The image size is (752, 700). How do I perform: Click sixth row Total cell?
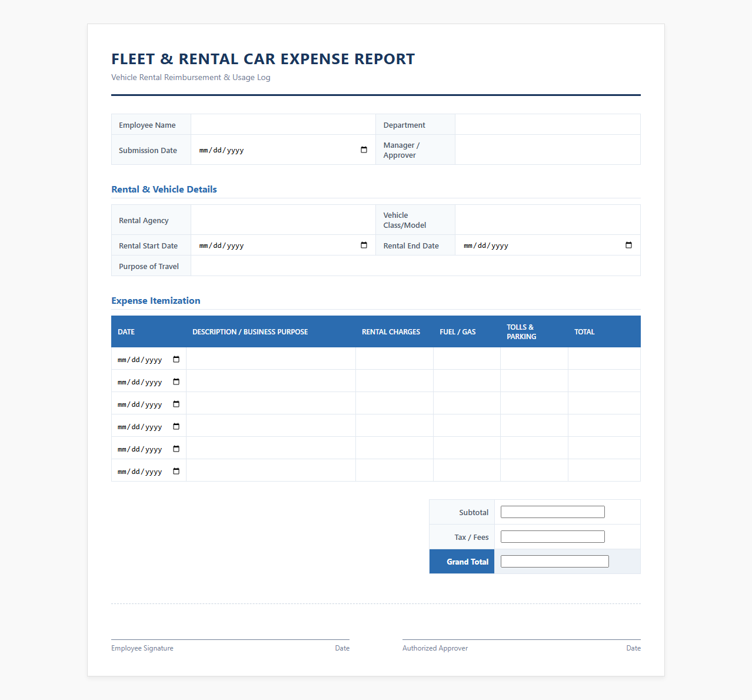click(604, 470)
